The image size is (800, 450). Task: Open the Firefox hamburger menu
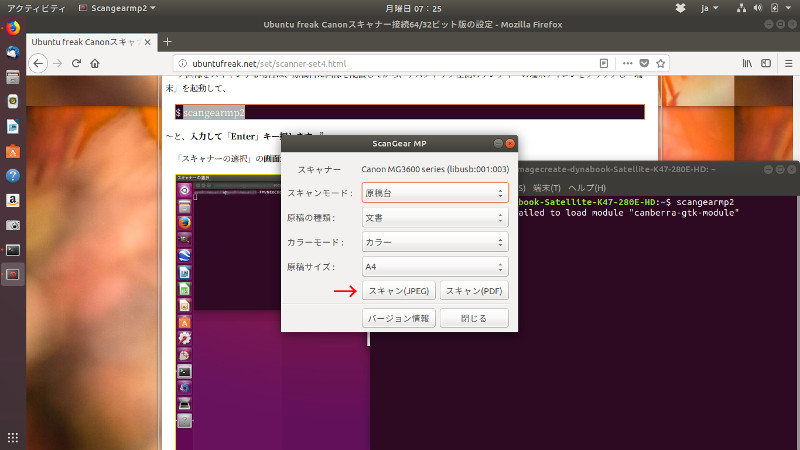tap(788, 63)
